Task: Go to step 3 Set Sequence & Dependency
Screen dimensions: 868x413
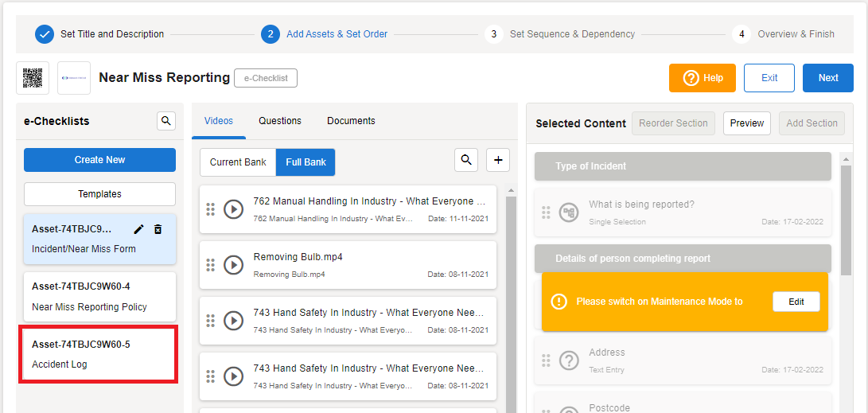Action: coord(571,34)
